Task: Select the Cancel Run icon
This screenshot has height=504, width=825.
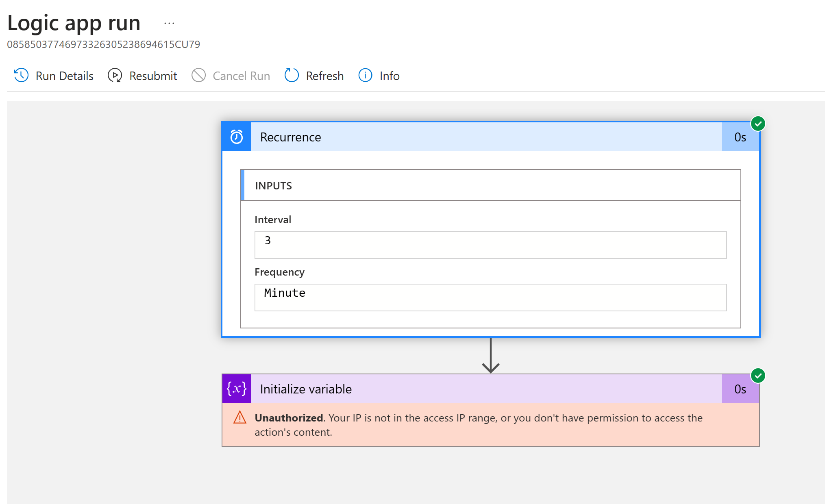Action: pyautogui.click(x=199, y=76)
